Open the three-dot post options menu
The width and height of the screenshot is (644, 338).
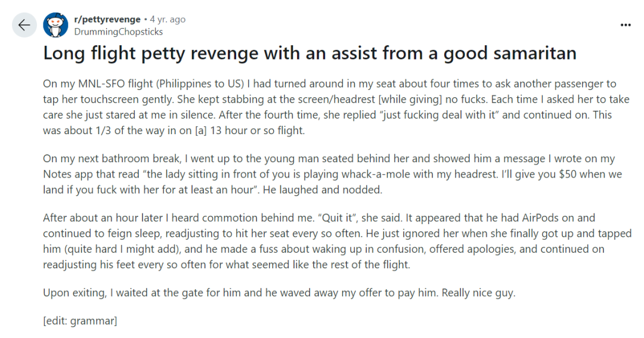point(625,25)
